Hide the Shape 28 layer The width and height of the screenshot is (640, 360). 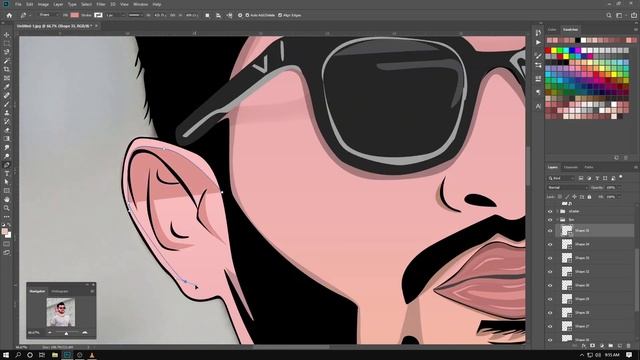point(550,313)
